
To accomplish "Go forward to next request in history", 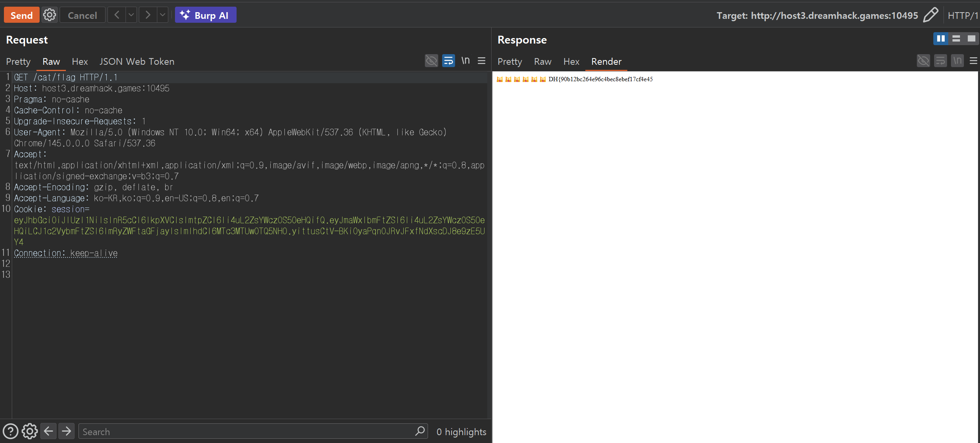I will (148, 15).
